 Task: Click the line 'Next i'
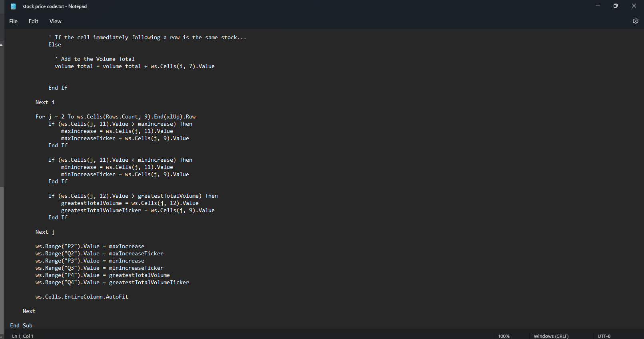[45, 102]
